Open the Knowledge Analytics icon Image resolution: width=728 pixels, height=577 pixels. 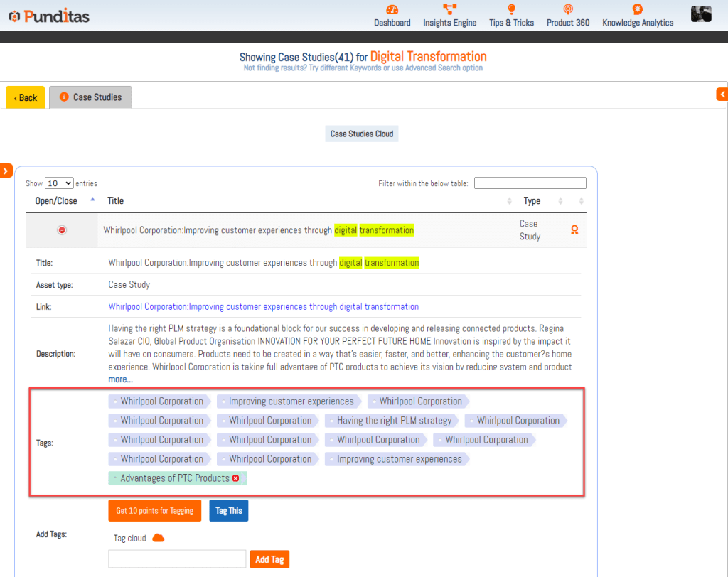click(x=637, y=10)
